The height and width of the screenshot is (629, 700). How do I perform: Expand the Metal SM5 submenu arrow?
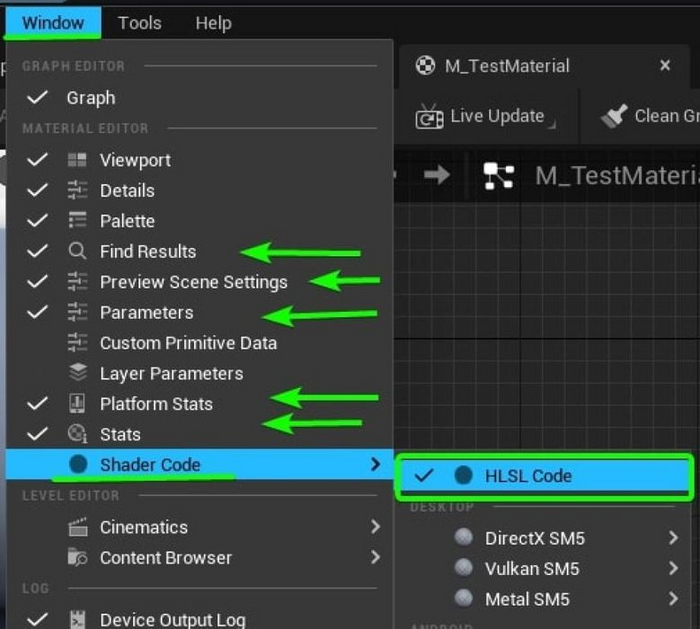(673, 598)
